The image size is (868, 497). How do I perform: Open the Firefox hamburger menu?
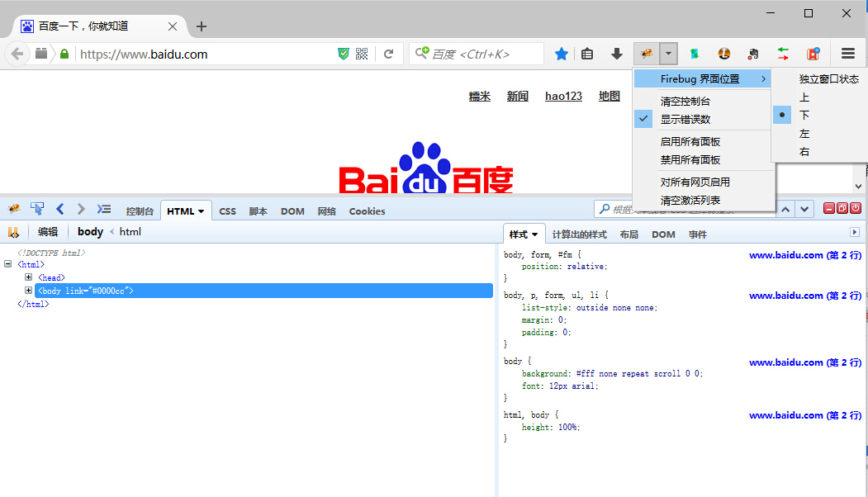coord(848,53)
